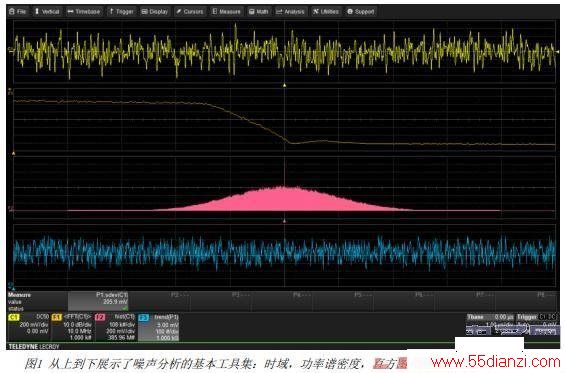Open the File menu
The image size is (565, 373).
point(18,12)
